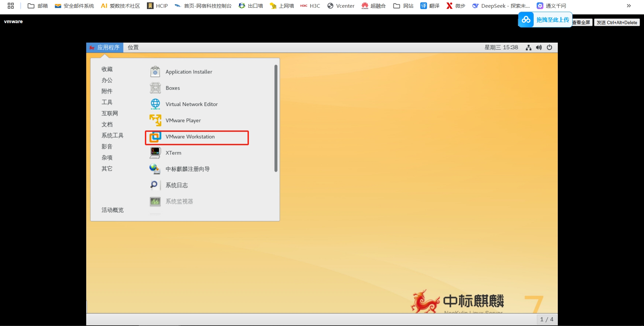This screenshot has width=644, height=326.
Task: Open browser apps grid icon
Action: coord(11,6)
